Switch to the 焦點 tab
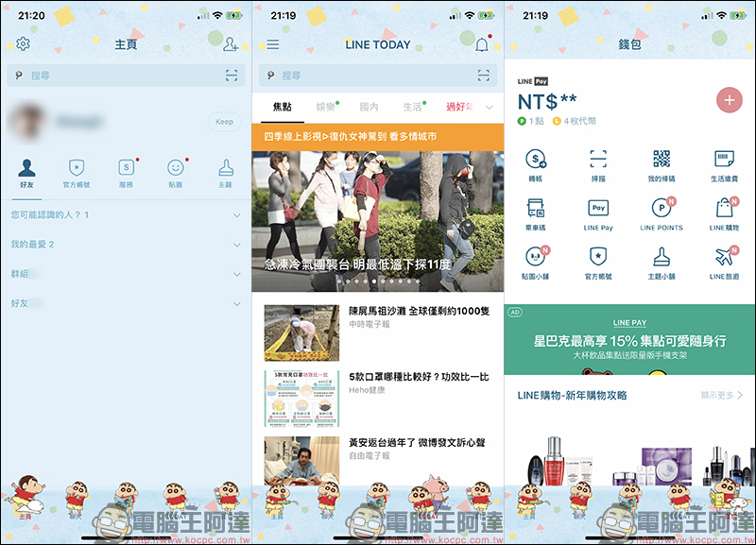756x545 pixels. [282, 107]
